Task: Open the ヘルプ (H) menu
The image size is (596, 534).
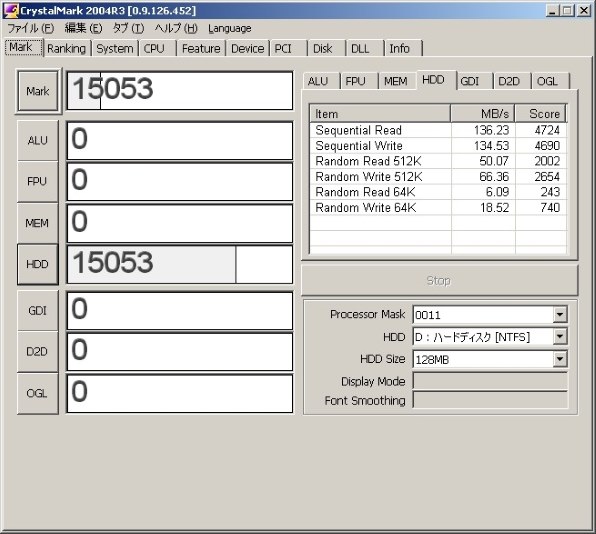Action: coord(176,28)
